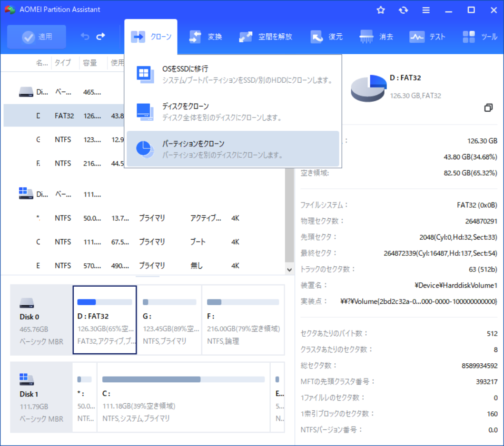Click the Apply (適用) button
Image resolution: width=504 pixels, height=446 pixels.
(37, 37)
